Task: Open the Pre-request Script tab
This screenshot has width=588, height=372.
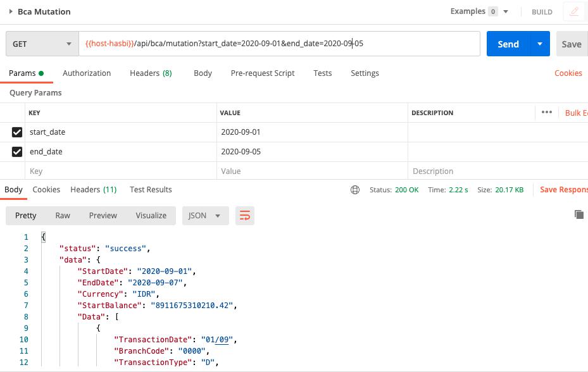Action: tap(263, 73)
